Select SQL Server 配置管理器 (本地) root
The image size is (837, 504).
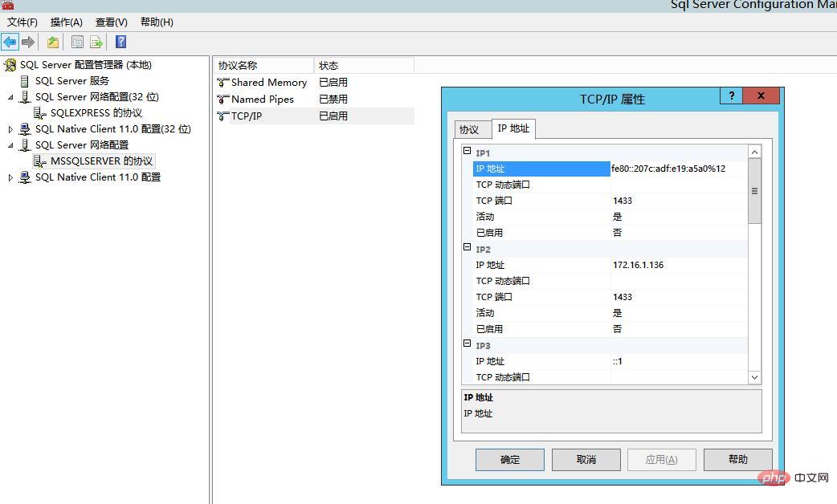[85, 65]
